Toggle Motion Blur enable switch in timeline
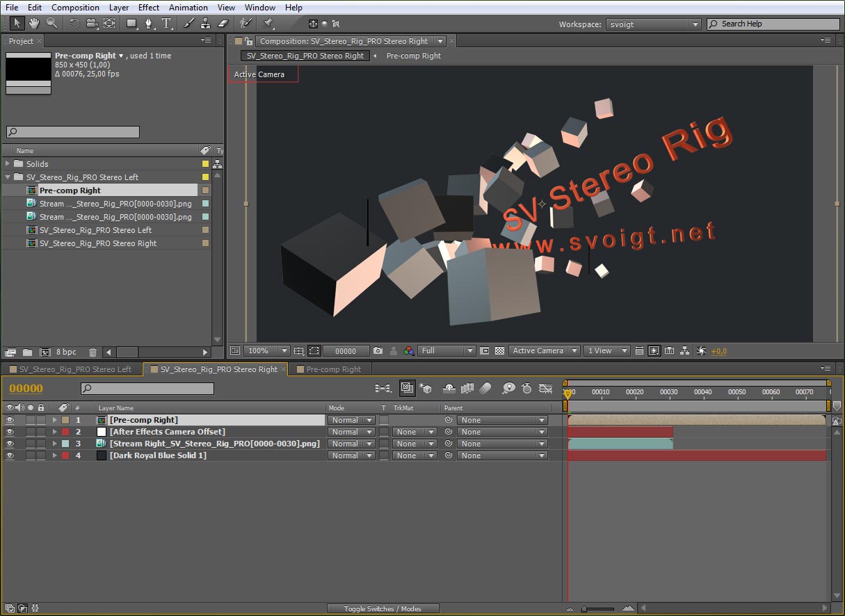 pyautogui.click(x=485, y=388)
